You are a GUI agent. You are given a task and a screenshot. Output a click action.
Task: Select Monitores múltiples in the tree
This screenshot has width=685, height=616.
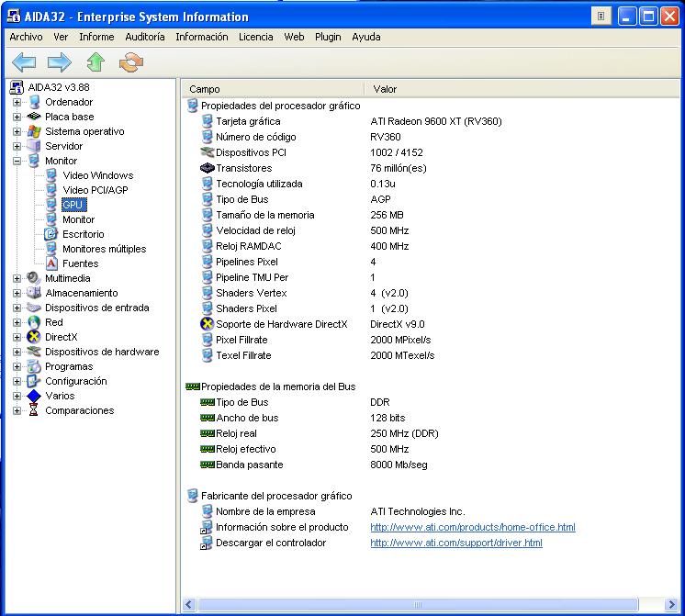(x=105, y=249)
